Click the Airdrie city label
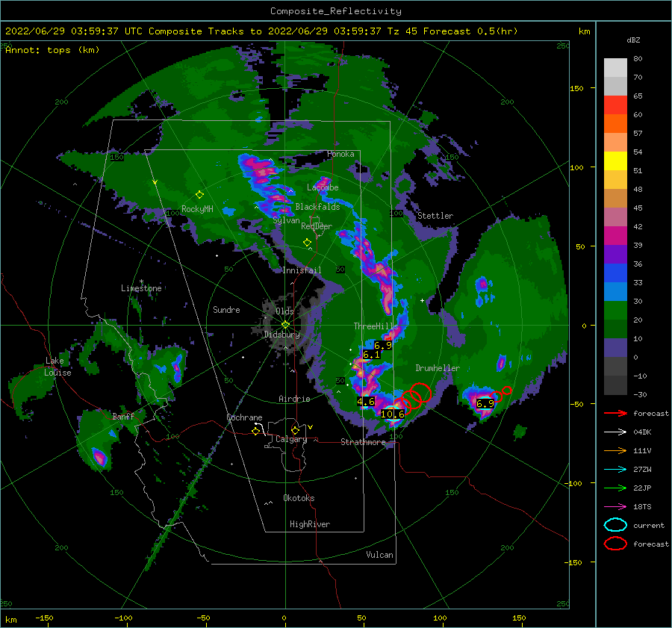672x628 pixels. point(294,399)
